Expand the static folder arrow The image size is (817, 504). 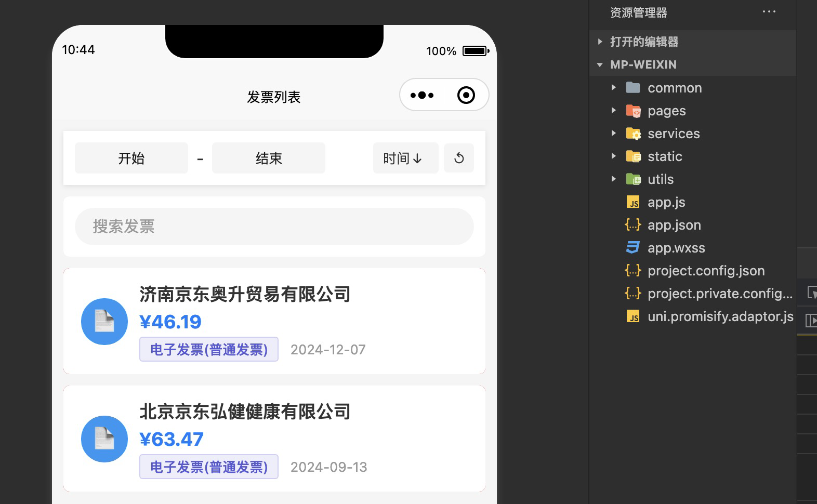pyautogui.click(x=614, y=156)
